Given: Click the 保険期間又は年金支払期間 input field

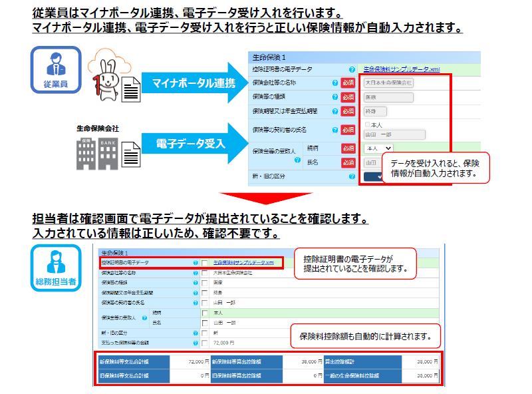Looking at the screenshot, I should [375, 111].
